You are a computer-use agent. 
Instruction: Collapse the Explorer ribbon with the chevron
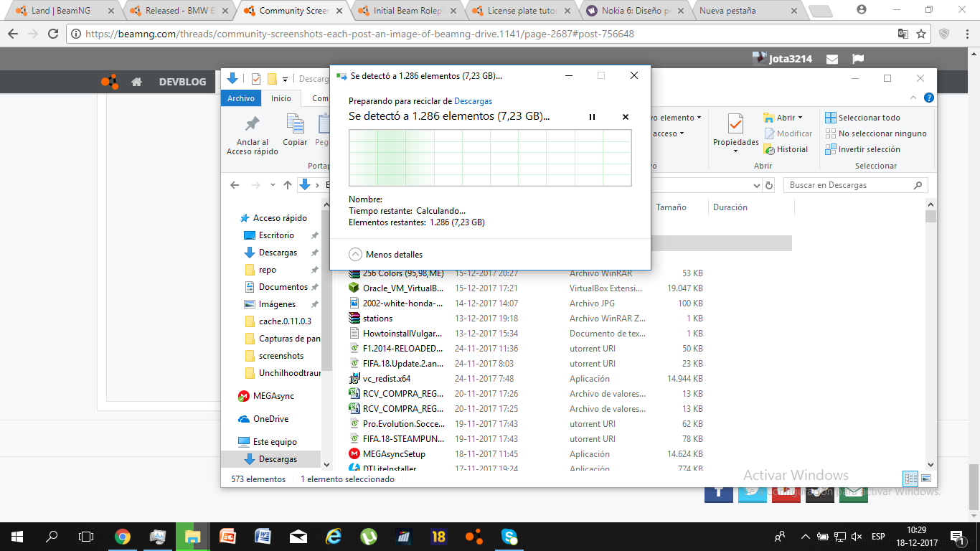tap(913, 98)
